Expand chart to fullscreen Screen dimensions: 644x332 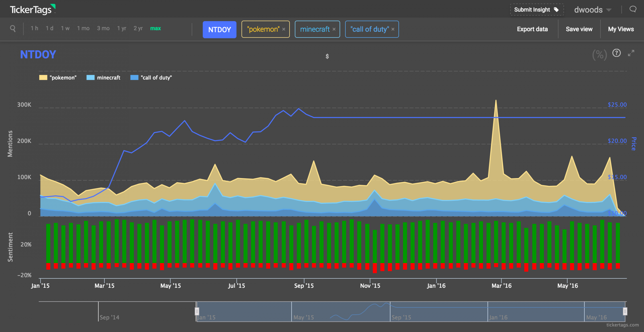point(631,53)
